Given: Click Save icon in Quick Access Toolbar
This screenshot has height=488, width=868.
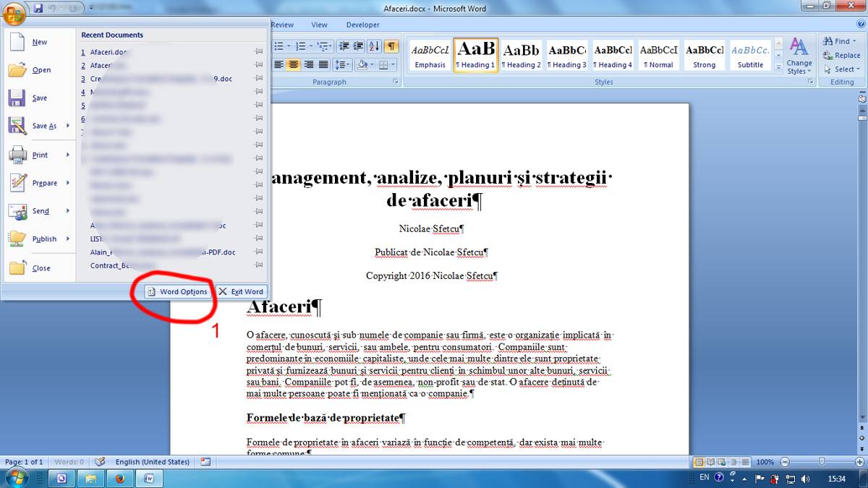Looking at the screenshot, I should (38, 8).
